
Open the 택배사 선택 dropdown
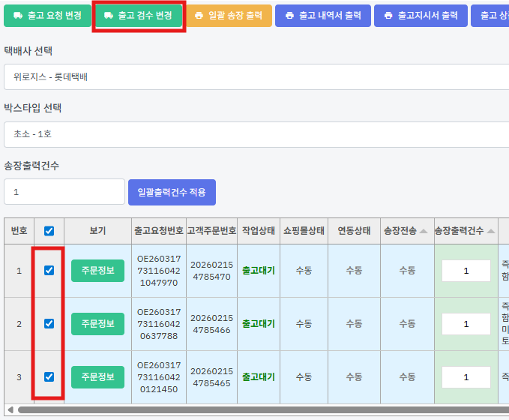[255, 76]
